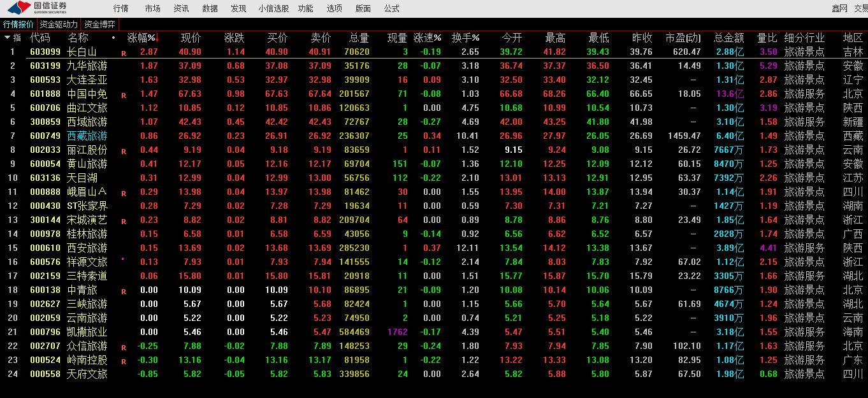This screenshot has height=398, width=868.
Task: Open the 市场 menu
Action: [x=152, y=8]
